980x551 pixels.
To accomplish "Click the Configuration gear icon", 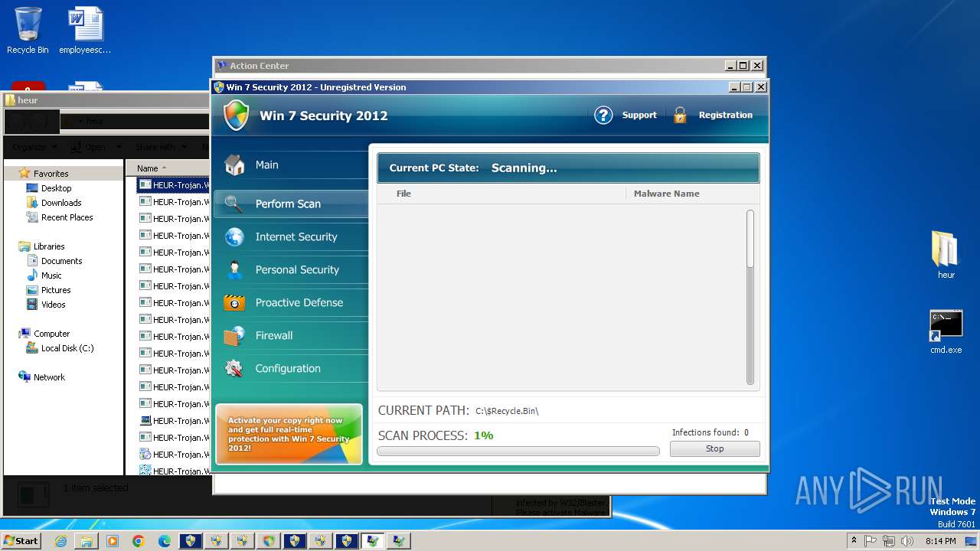I will 234,368.
